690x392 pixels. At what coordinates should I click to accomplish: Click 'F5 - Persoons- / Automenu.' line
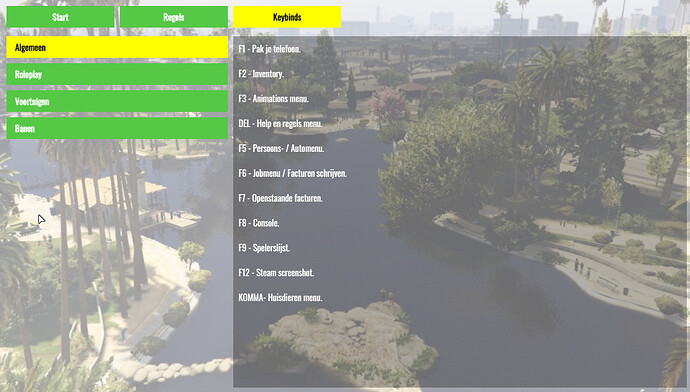tap(281, 148)
